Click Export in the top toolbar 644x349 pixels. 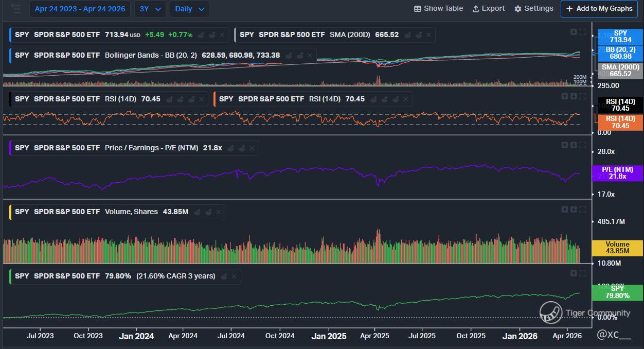tap(489, 9)
